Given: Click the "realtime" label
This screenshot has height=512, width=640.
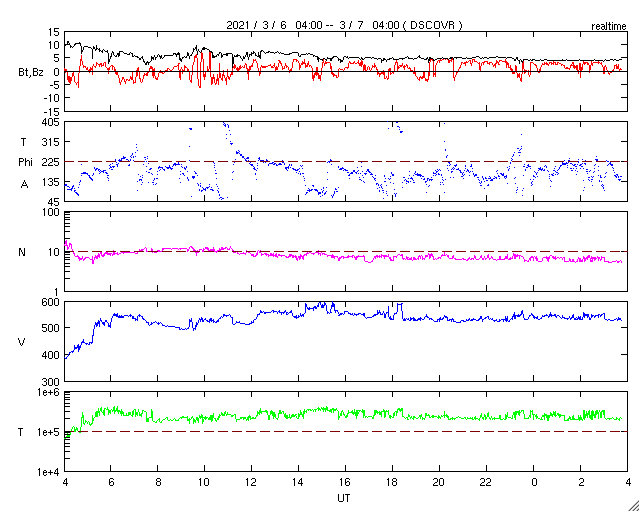Looking at the screenshot, I should coord(609,27).
